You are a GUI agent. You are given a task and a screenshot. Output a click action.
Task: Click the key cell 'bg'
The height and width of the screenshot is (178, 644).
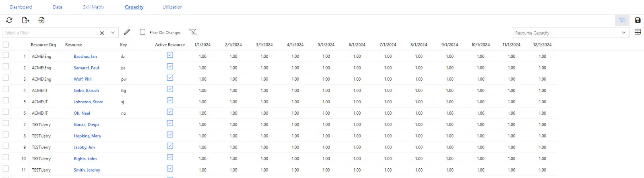124,91
